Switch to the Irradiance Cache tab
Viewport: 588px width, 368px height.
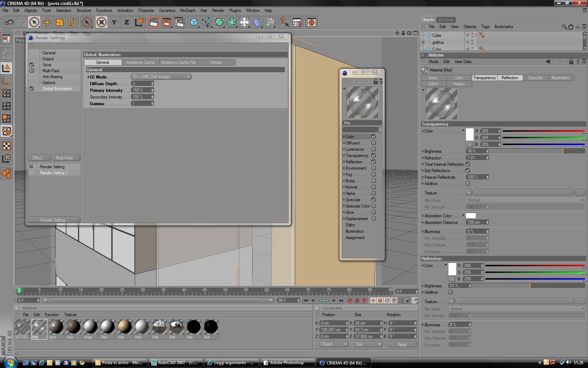[x=140, y=62]
